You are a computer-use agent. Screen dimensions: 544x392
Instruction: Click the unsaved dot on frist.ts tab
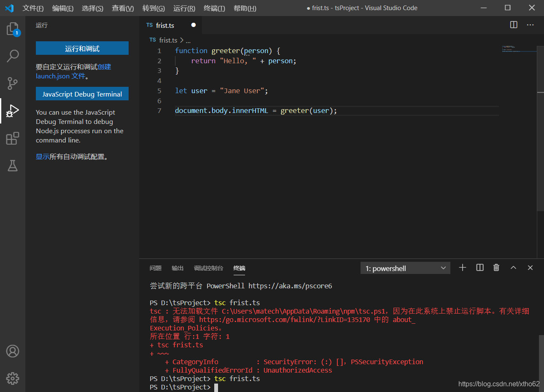click(x=194, y=25)
